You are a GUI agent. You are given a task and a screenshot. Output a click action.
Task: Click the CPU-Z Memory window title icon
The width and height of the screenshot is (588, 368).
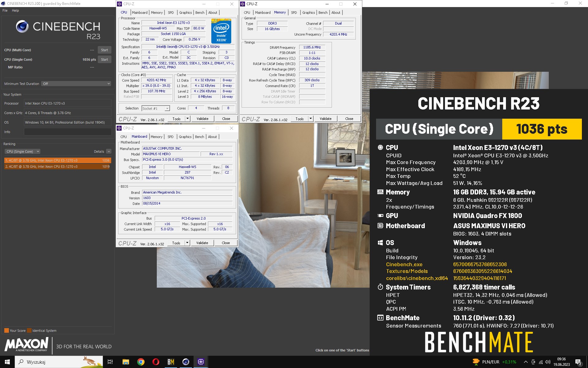coord(243,4)
